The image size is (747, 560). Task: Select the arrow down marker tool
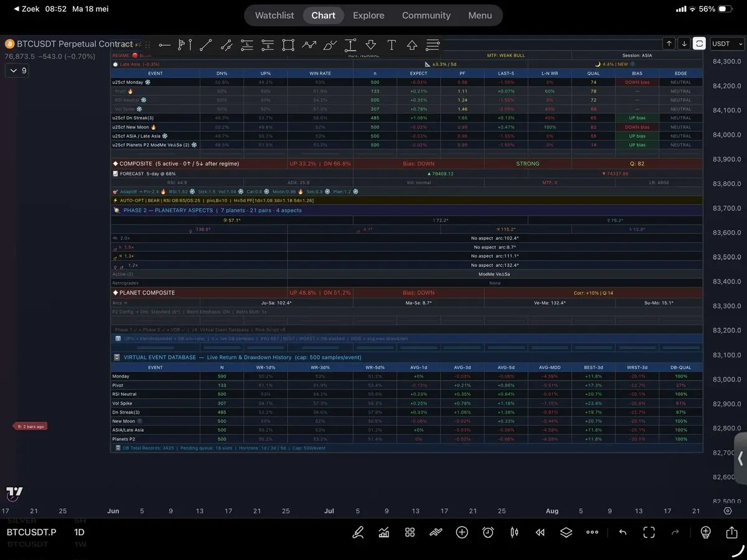click(x=371, y=45)
